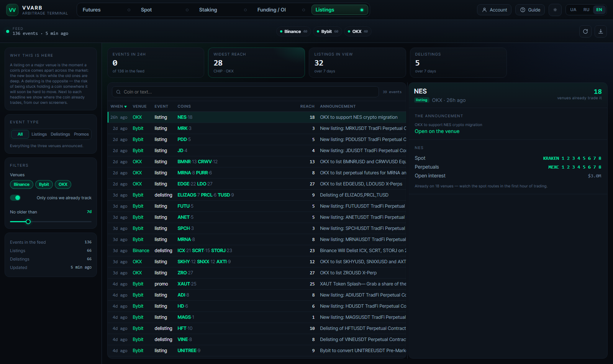Click the PURR coin ticker
Screen dimensions: 613x364
(202, 173)
